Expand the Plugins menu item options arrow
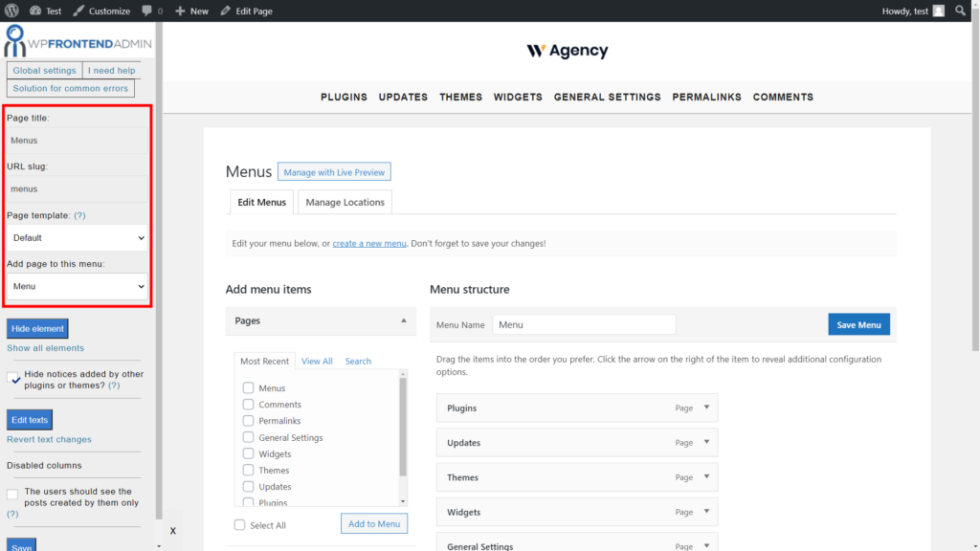Screen dimensions: 980x551 tap(705, 408)
